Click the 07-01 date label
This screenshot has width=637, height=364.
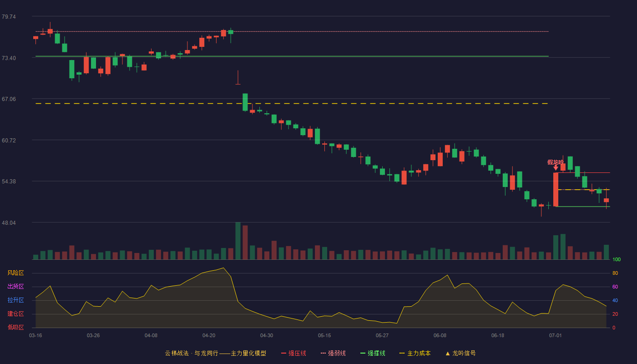pyautogui.click(x=556, y=335)
